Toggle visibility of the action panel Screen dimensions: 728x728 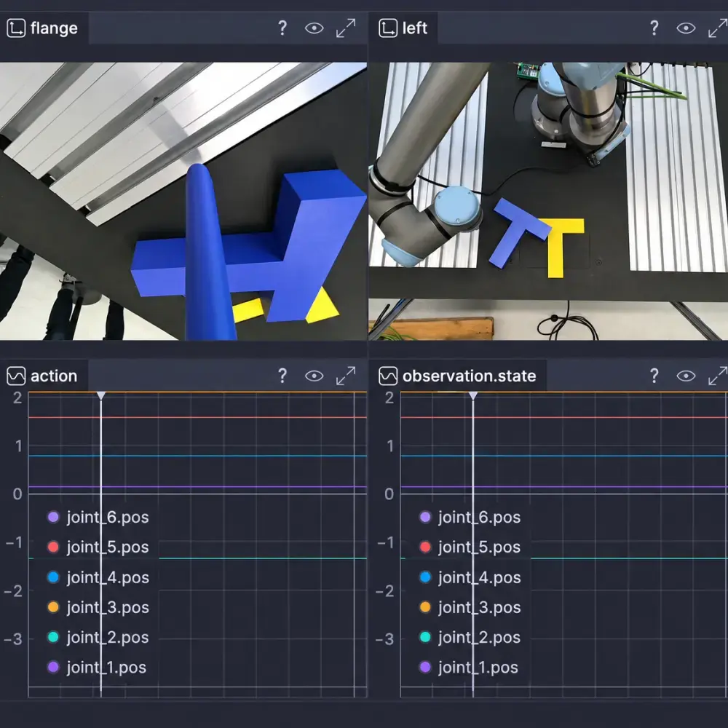314,376
